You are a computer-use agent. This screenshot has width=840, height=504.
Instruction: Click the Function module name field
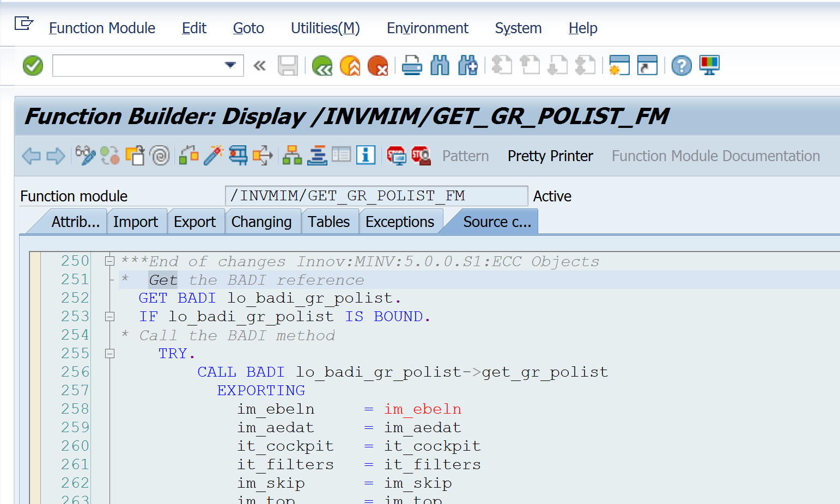point(376,196)
